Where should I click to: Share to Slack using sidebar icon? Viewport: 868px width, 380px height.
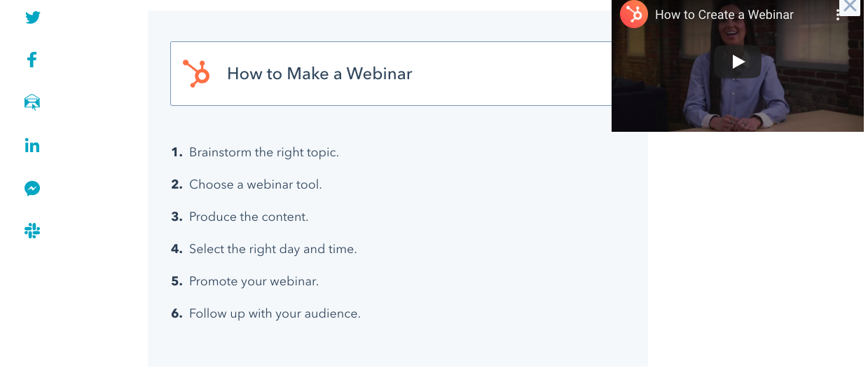(x=32, y=231)
